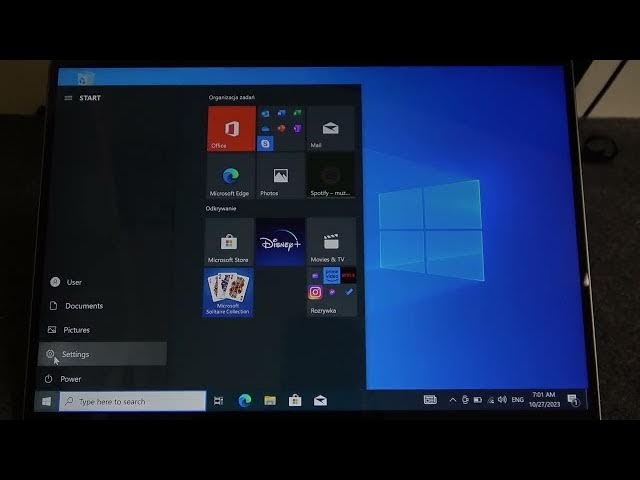Launch the Disney+ tile
Viewport: 640px width, 480px height.
pos(280,242)
